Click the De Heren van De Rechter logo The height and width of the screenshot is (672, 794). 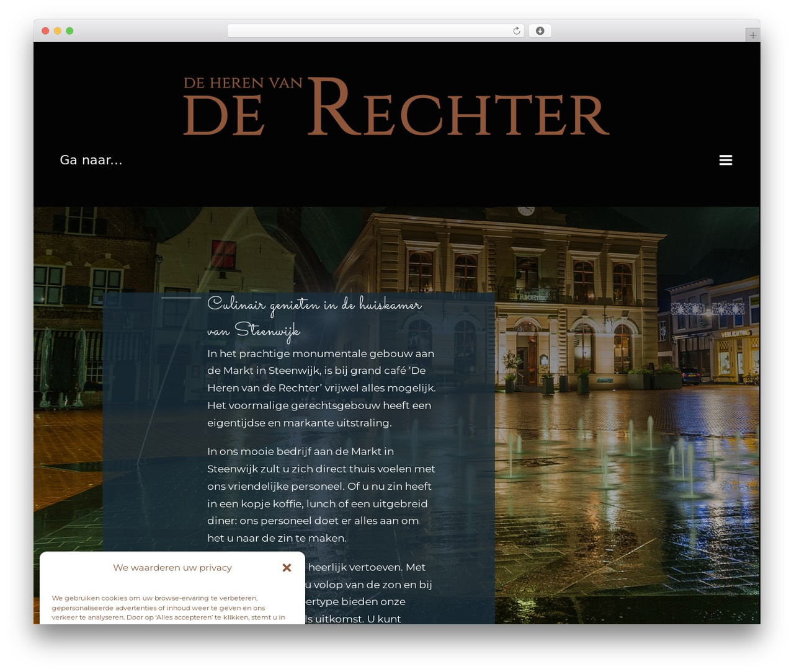click(x=396, y=106)
